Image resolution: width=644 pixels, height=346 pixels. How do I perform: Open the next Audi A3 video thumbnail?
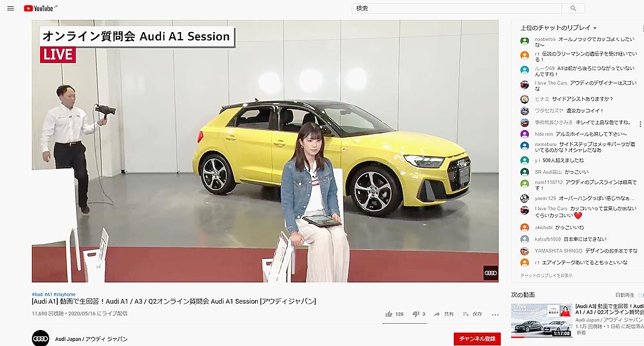[542, 321]
